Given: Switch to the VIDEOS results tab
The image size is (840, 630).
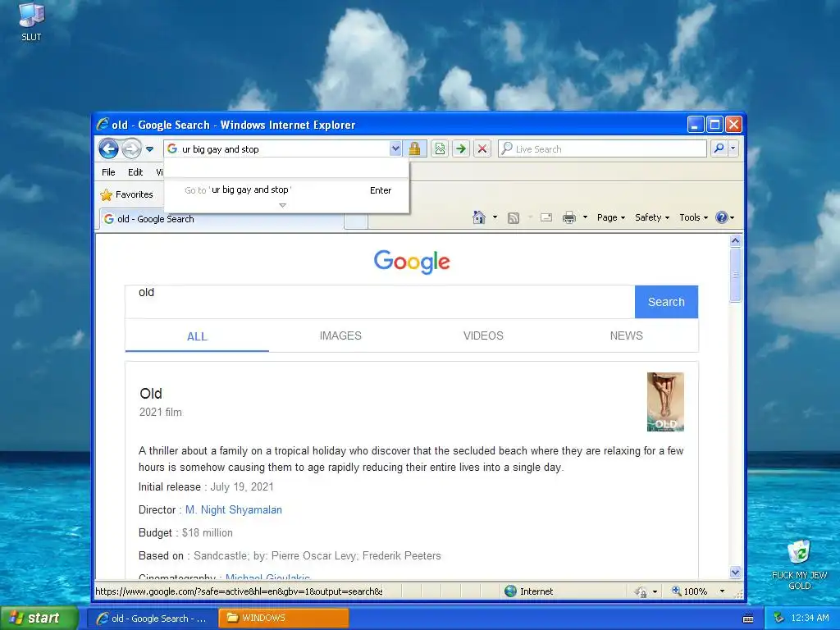Looking at the screenshot, I should (483, 336).
